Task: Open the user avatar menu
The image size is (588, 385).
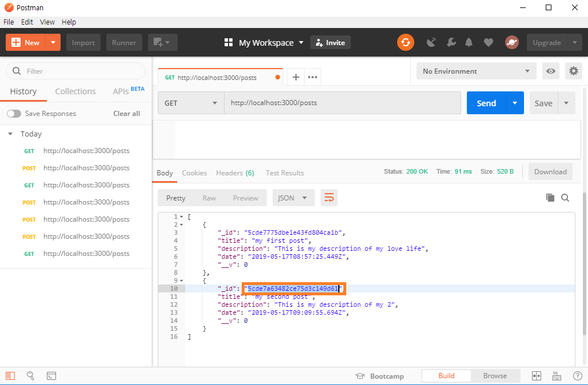Action: (x=512, y=42)
